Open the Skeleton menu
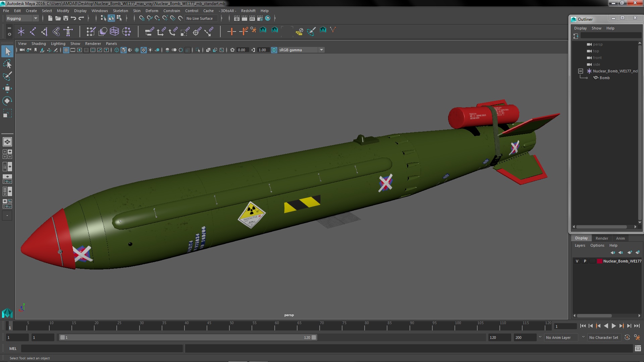 click(x=120, y=11)
